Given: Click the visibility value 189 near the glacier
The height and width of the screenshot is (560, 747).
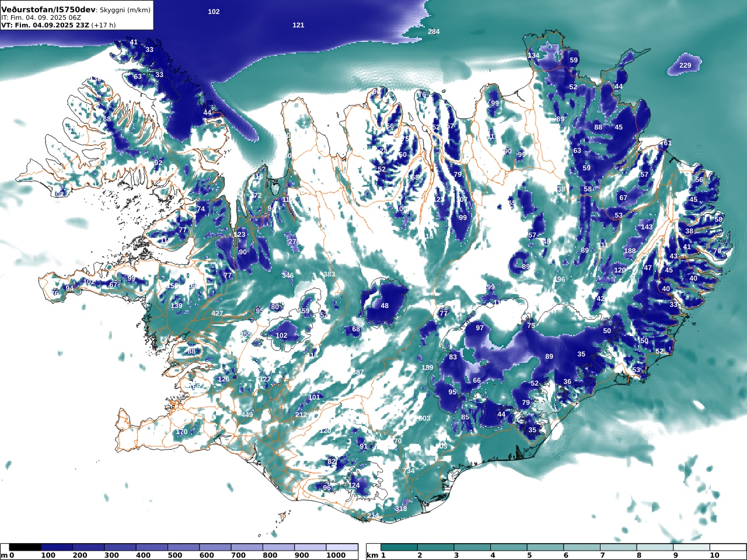Looking at the screenshot, I should coord(428,367).
